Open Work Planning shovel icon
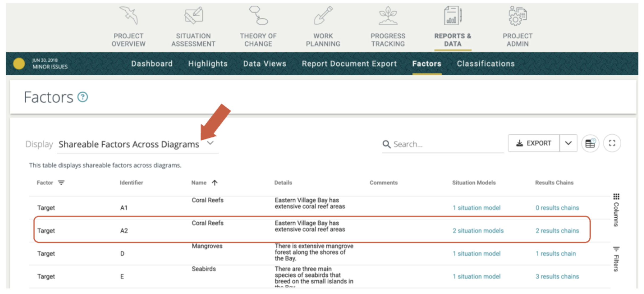The width and height of the screenshot is (644, 294). tap(323, 16)
